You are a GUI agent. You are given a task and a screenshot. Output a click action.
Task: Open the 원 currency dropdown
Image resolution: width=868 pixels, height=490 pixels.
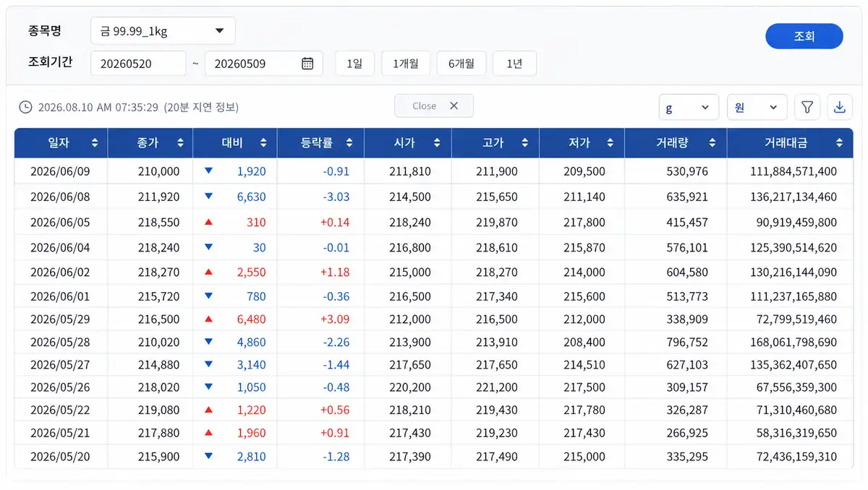[x=757, y=107]
